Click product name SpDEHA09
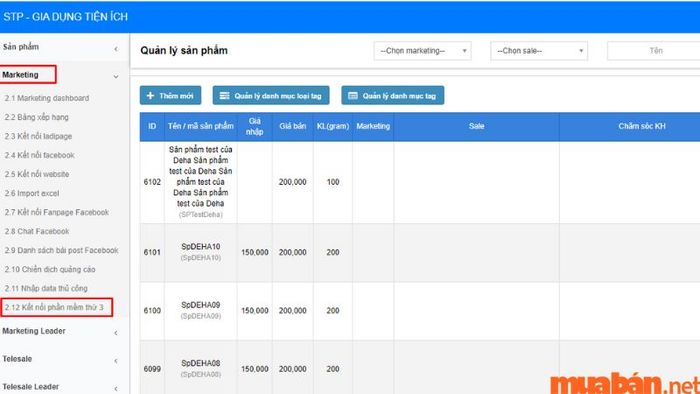The width and height of the screenshot is (700, 394). click(x=200, y=305)
